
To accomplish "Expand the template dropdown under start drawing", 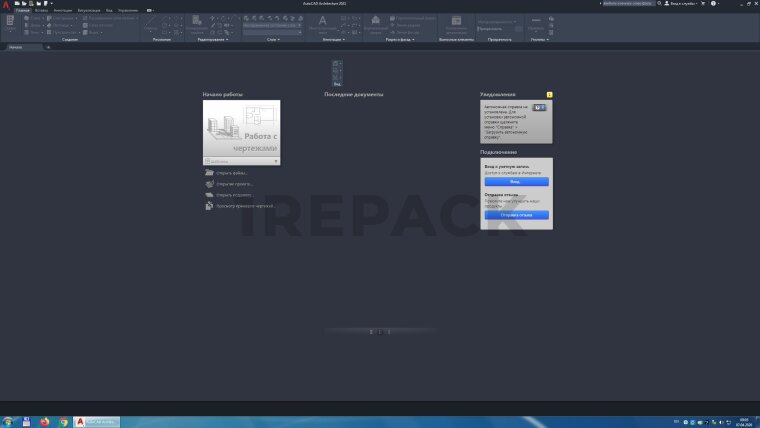I will click(275, 161).
